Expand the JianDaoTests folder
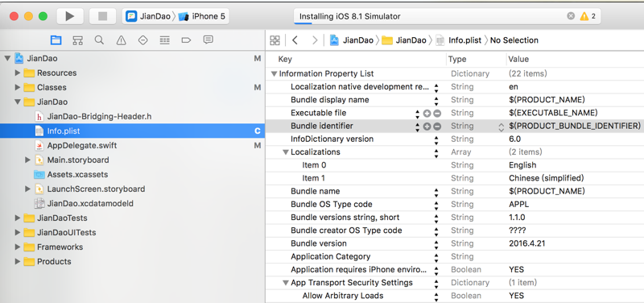 18,218
